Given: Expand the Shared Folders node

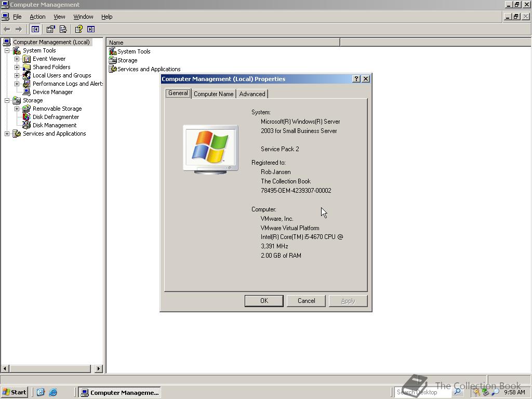Looking at the screenshot, I should coord(17,67).
